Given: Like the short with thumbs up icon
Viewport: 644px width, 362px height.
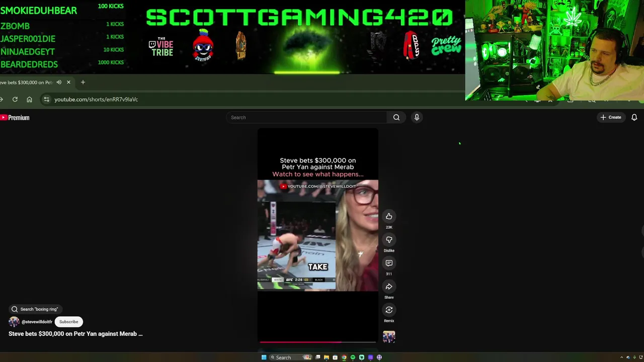Looking at the screenshot, I should pos(389,216).
